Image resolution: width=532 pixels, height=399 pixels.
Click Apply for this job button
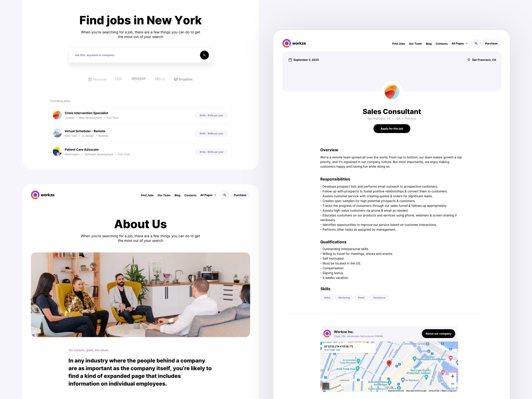[x=392, y=129]
